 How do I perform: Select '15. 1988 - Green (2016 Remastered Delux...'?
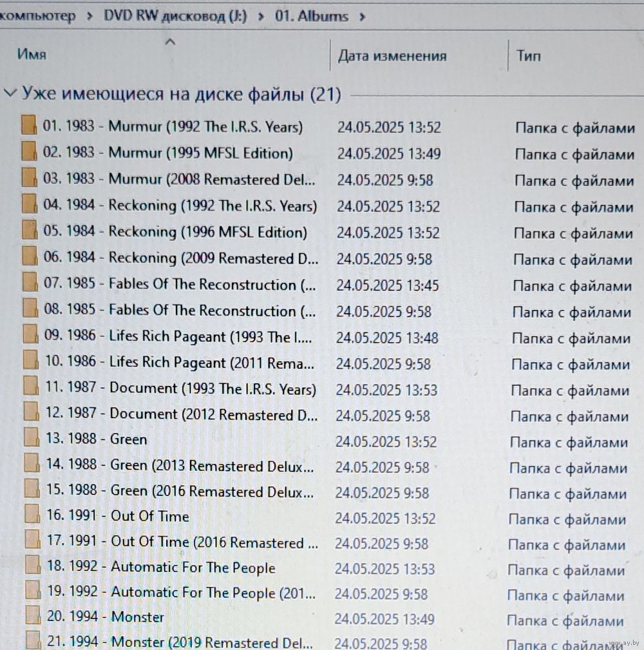coord(180,491)
